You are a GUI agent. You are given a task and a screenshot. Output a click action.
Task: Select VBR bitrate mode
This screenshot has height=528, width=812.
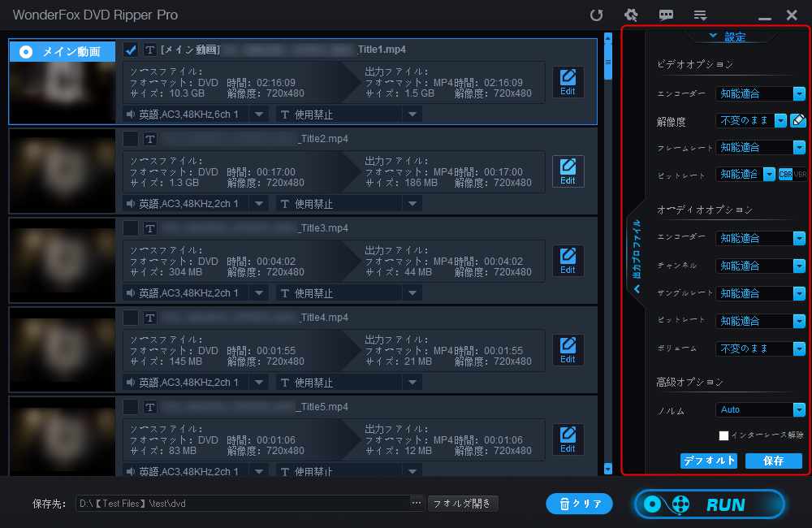click(800, 175)
